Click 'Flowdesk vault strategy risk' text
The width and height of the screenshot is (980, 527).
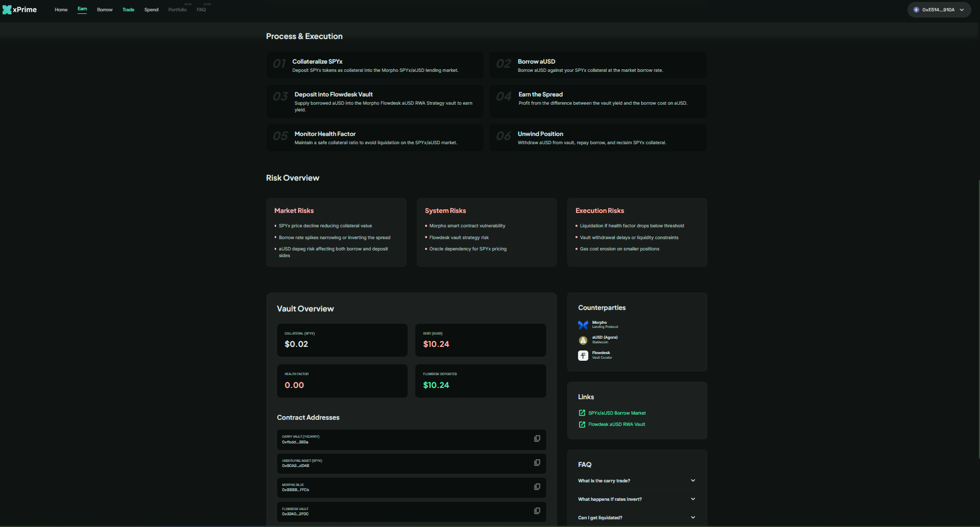(x=459, y=238)
